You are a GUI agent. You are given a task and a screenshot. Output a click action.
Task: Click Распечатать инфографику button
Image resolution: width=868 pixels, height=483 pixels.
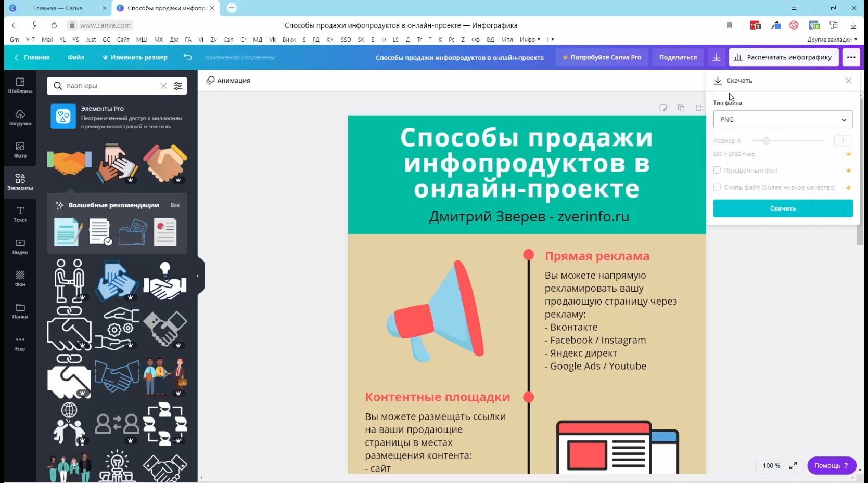pyautogui.click(x=784, y=57)
